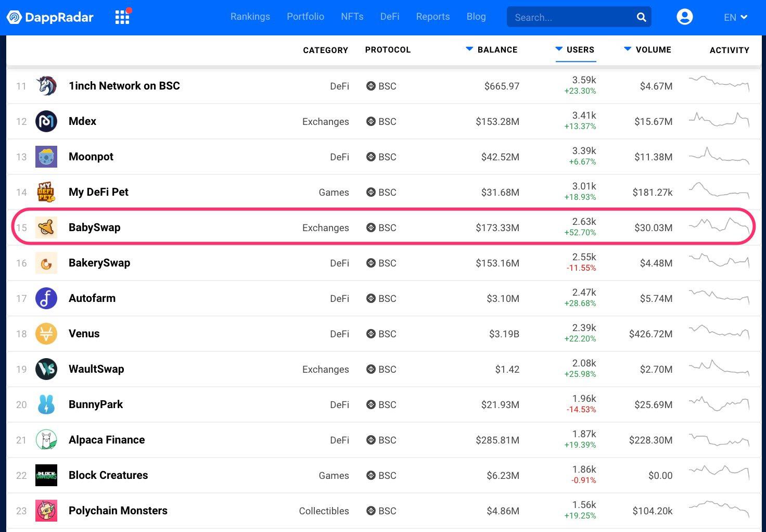Click the Alpaca Finance logo

coord(46,440)
